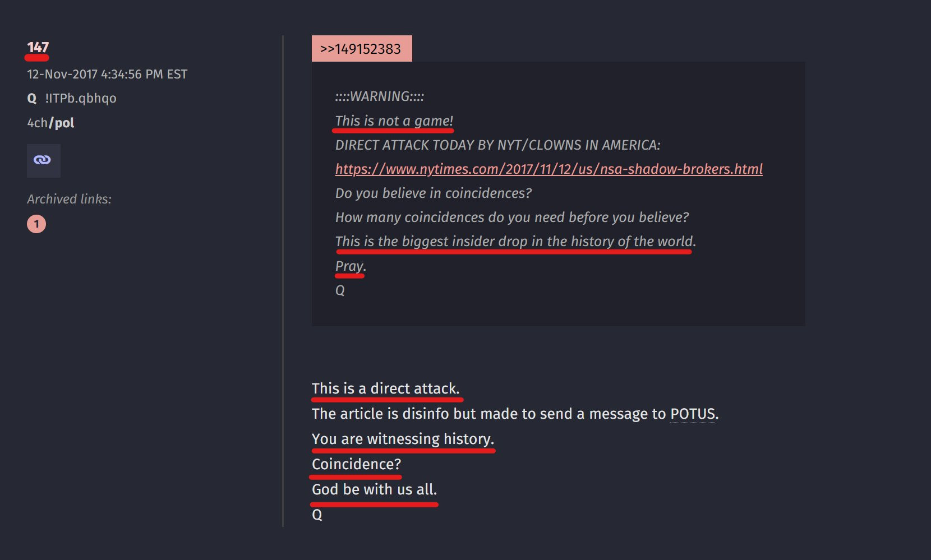Image resolution: width=931 pixels, height=560 pixels.
Task: Click "You are witnessing history." line
Action: [x=403, y=439]
